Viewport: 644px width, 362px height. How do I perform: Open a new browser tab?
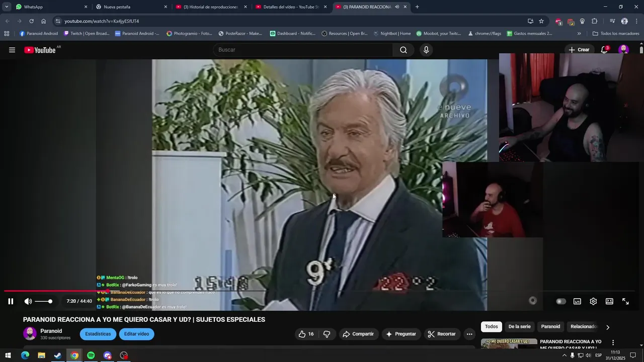click(417, 7)
